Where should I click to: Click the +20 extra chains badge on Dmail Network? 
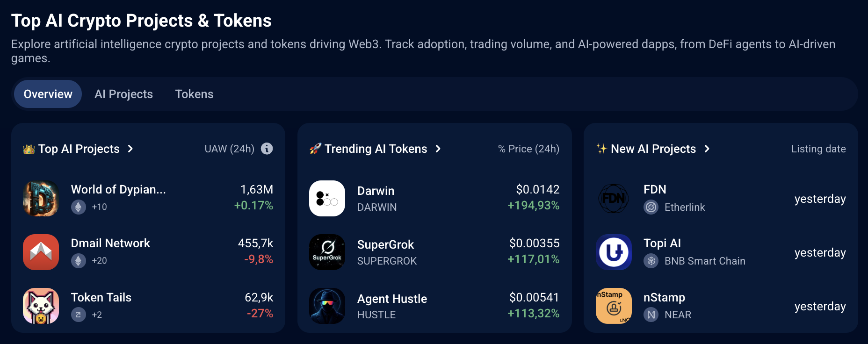(x=99, y=261)
